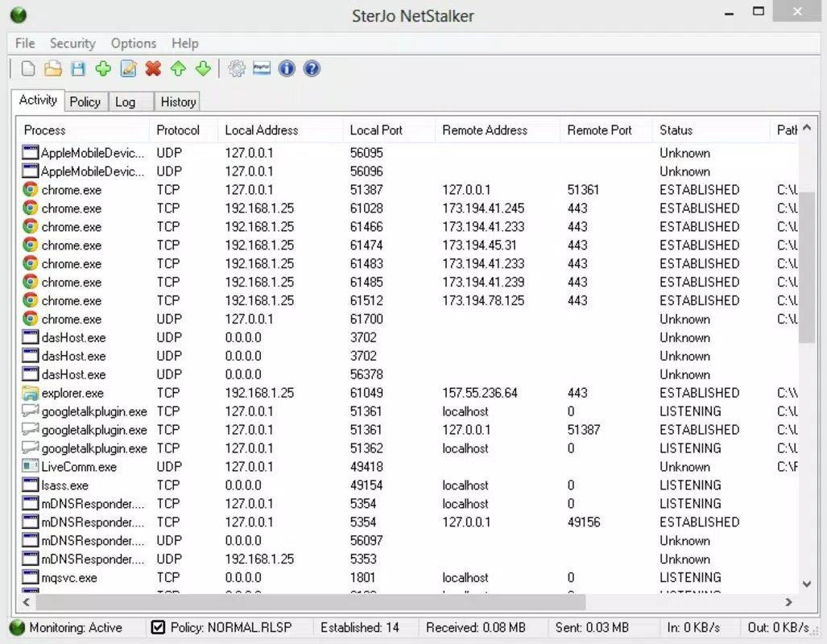This screenshot has width=827, height=644.
Task: Select remote address 157.55.236.64
Action: 479,393
